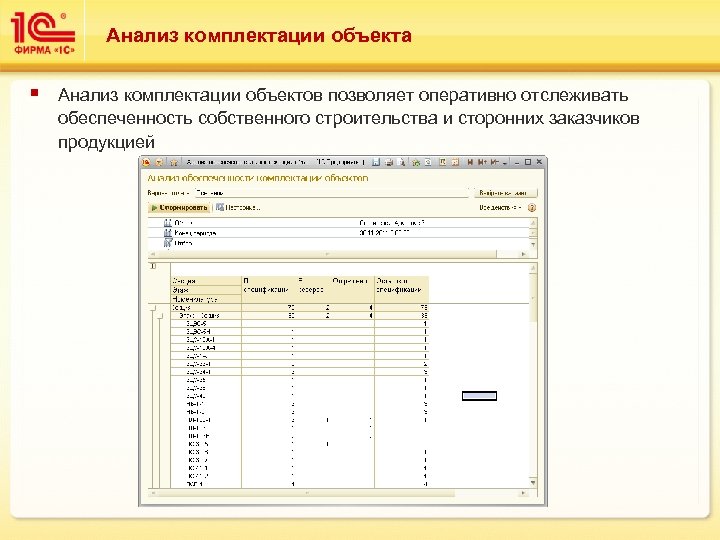
Task: Click the Конец периода row icon
Action: (x=168, y=233)
